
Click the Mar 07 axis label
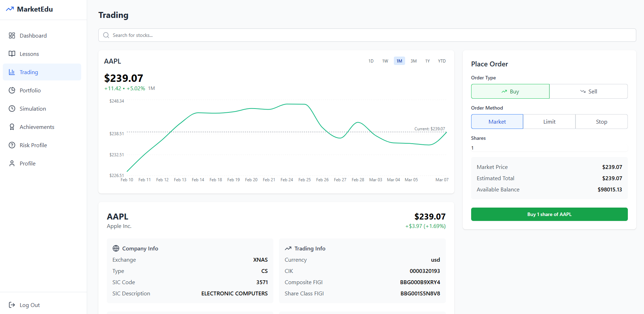pos(442,180)
